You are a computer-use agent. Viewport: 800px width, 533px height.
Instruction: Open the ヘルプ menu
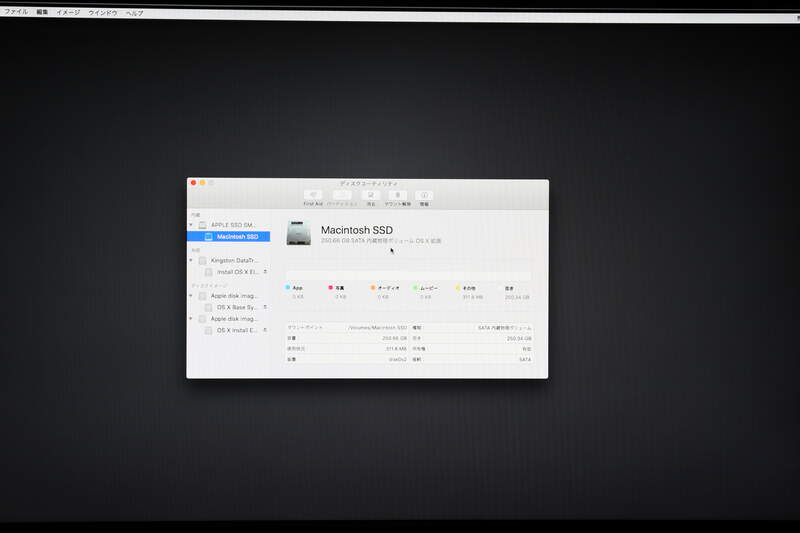click(135, 13)
